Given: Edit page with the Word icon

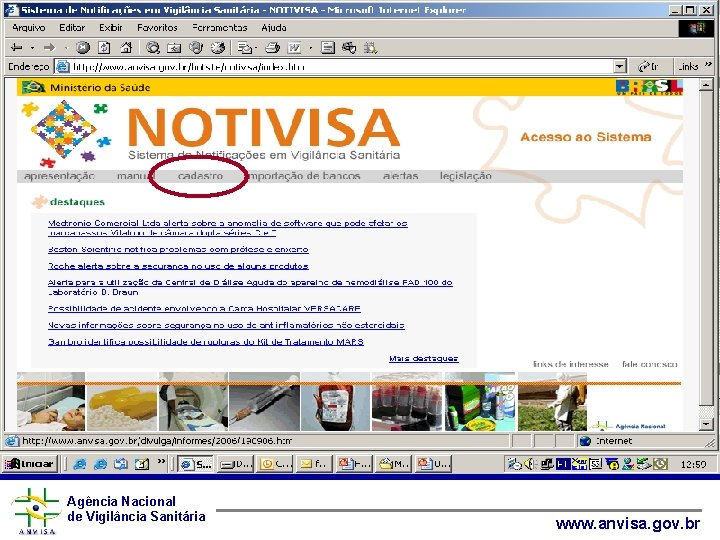Looking at the screenshot, I should point(294,47).
